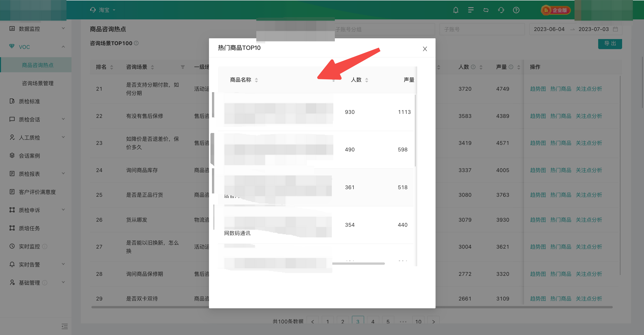
Task: Open the customer service headset icon
Action: 501,10
